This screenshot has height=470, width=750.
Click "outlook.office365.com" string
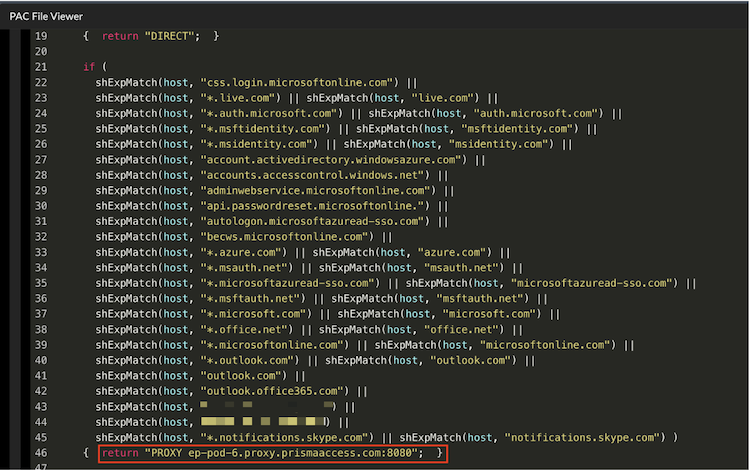click(x=275, y=391)
